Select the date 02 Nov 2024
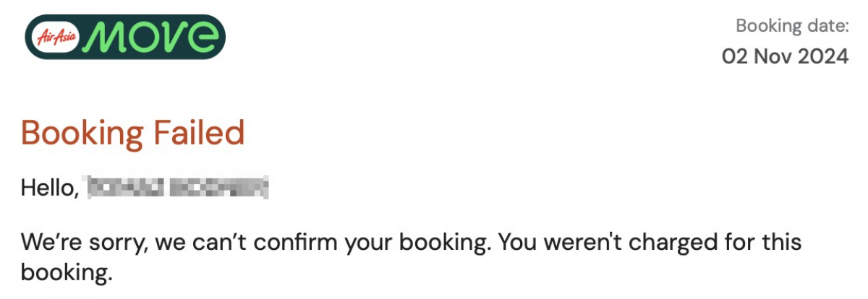Image resolution: width=868 pixels, height=299 pixels. 785,57
